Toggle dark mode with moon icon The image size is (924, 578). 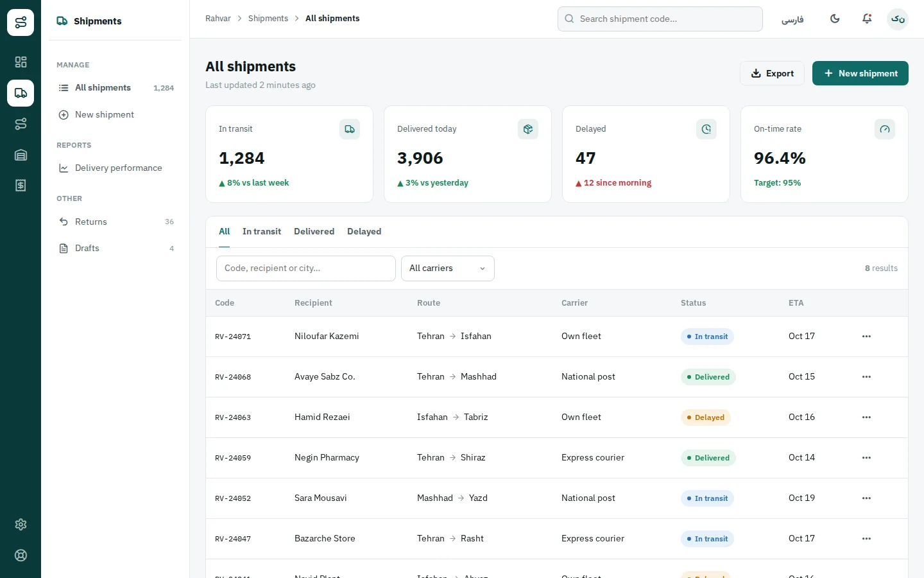pos(835,19)
